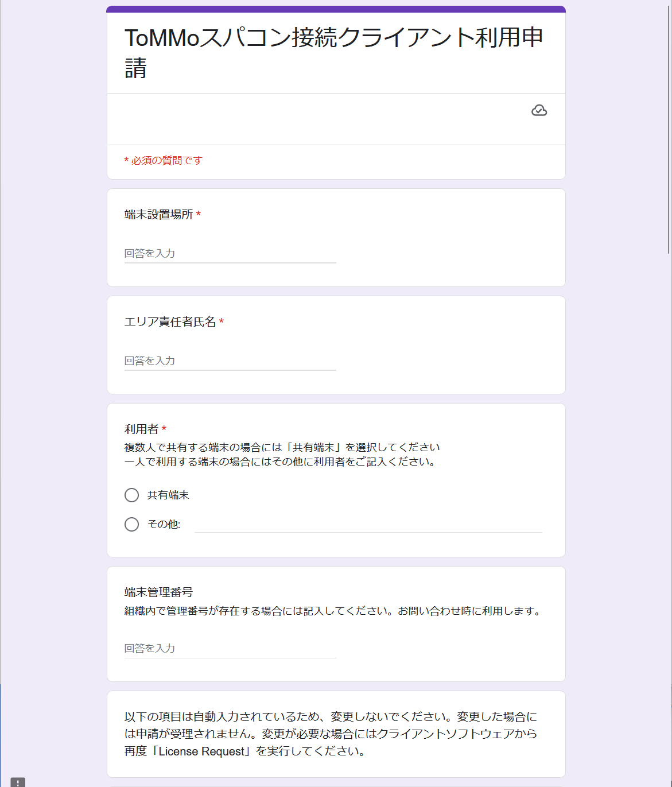This screenshot has height=787, width=672.
Task: Click the form title ToMMoスパコン接続クライアント利用申請
Action: [334, 52]
